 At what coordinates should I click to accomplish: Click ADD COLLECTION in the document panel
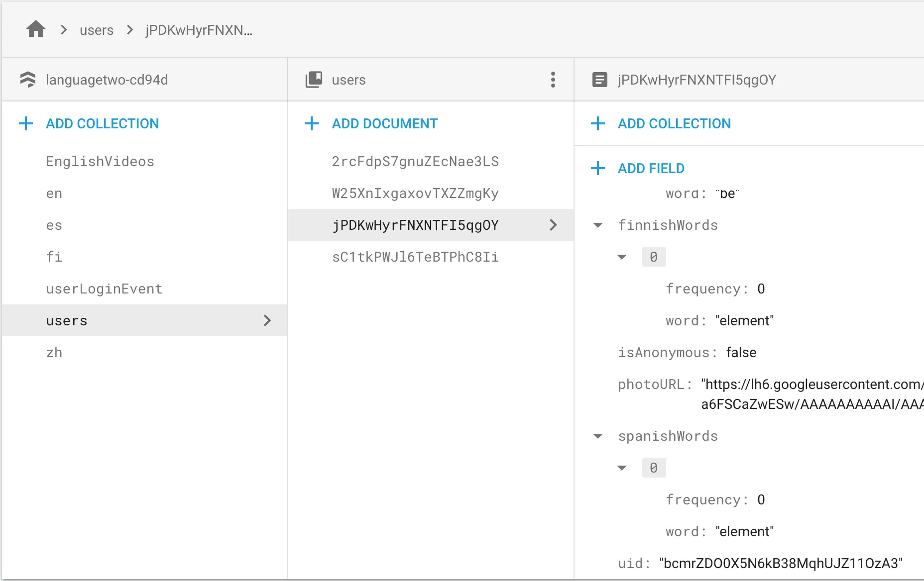point(674,123)
